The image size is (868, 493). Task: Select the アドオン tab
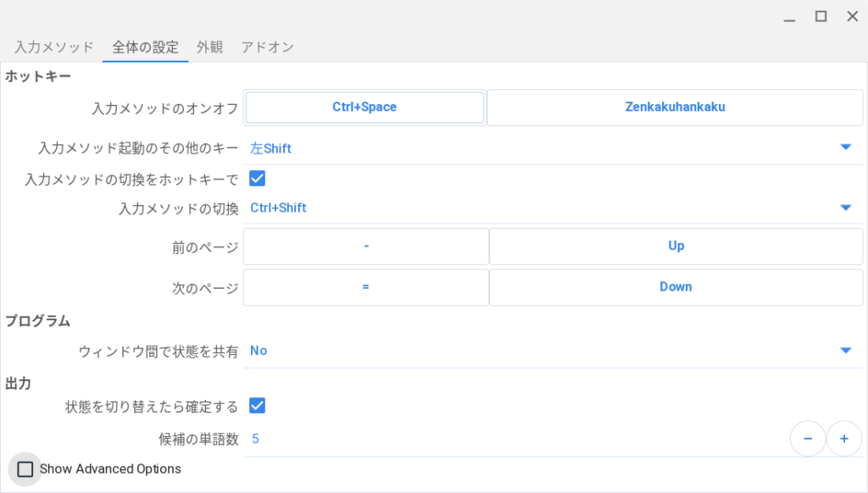267,47
